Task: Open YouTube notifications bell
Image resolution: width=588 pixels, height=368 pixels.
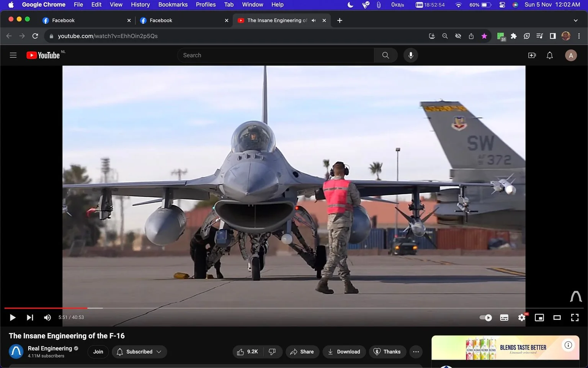Action: [x=550, y=55]
